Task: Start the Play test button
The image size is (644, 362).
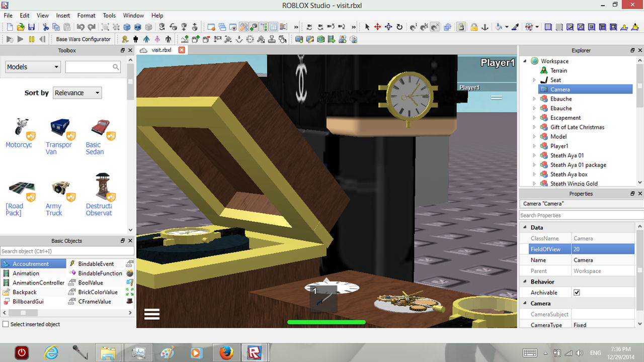Action: (x=21, y=39)
